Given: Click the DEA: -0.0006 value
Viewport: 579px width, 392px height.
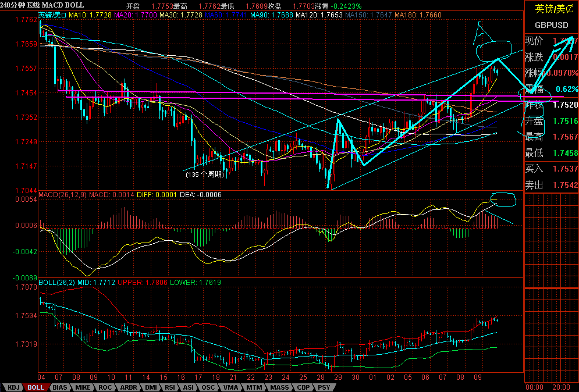Looking at the screenshot, I should point(201,194).
